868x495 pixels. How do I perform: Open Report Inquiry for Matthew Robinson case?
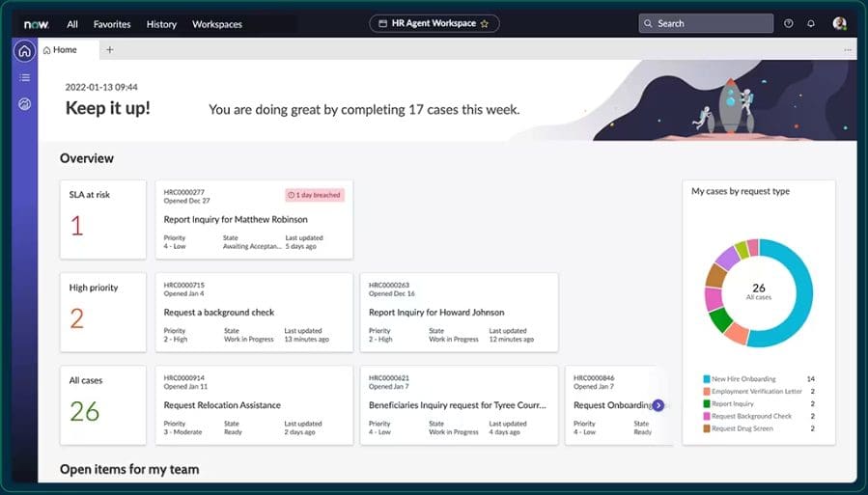click(x=254, y=220)
